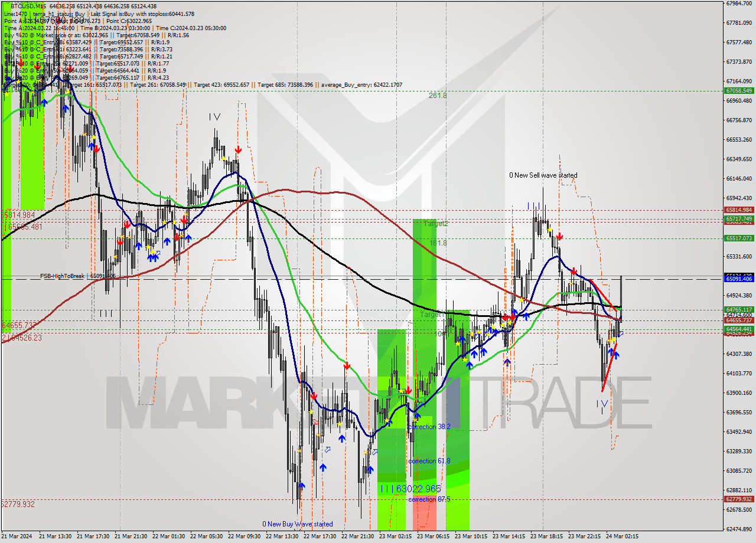Click the green 65717.749 price tag

pyautogui.click(x=738, y=218)
